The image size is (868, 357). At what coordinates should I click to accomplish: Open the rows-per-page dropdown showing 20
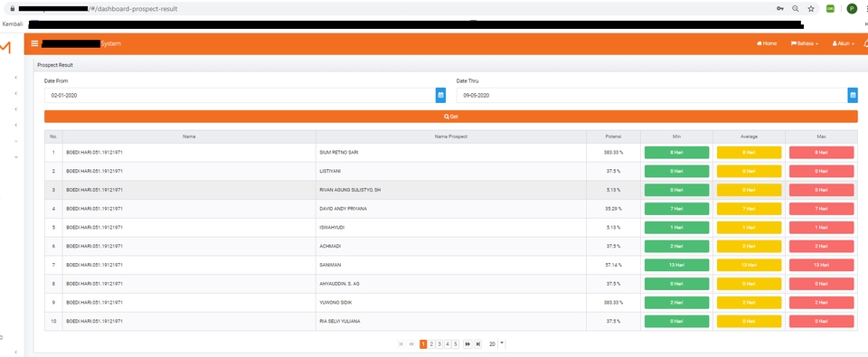point(496,344)
